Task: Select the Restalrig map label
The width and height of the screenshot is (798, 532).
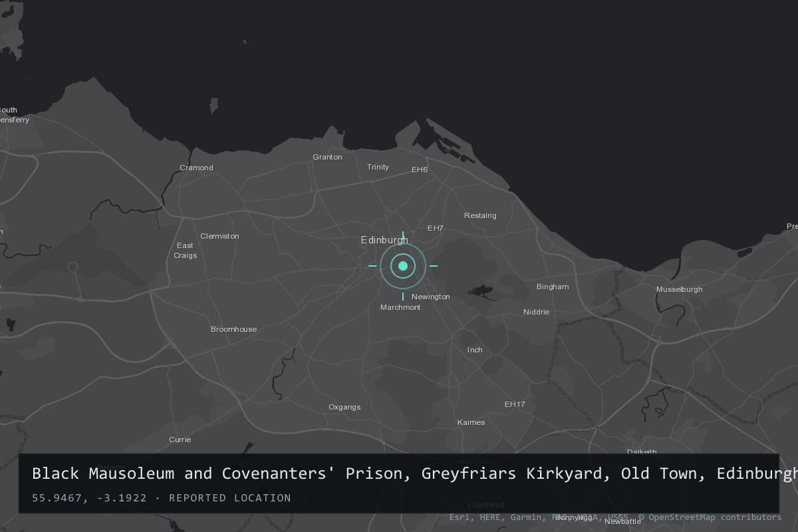Action: 480,215
